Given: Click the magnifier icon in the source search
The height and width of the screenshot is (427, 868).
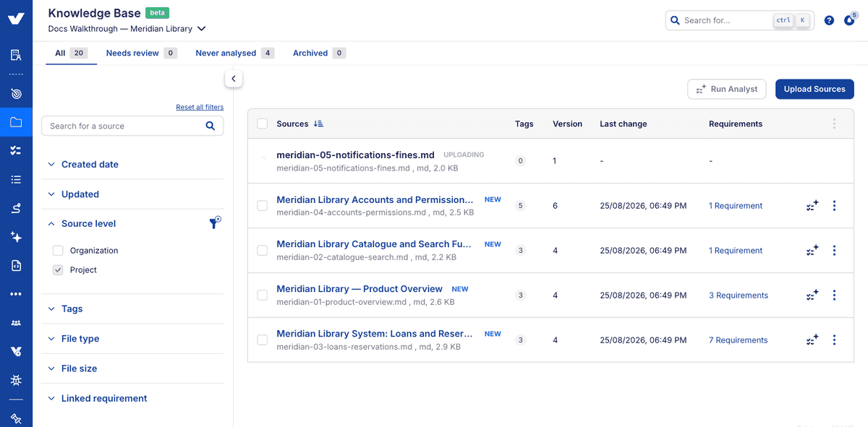Looking at the screenshot, I should click(x=210, y=126).
